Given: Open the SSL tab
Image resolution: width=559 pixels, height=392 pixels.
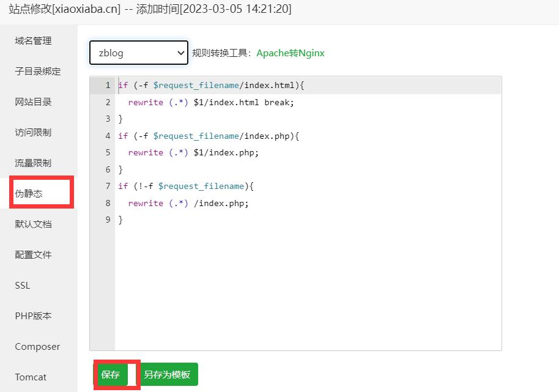Looking at the screenshot, I should [x=23, y=286].
